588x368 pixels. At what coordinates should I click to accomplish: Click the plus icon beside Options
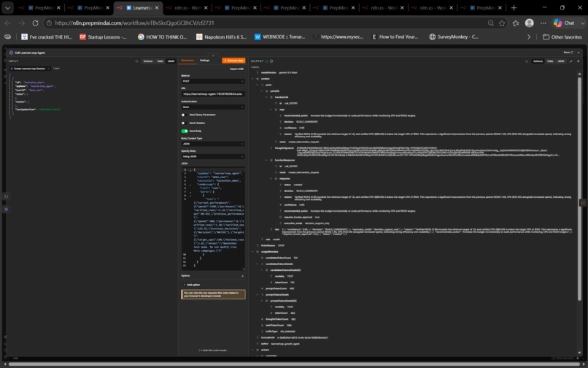pyautogui.click(x=243, y=276)
